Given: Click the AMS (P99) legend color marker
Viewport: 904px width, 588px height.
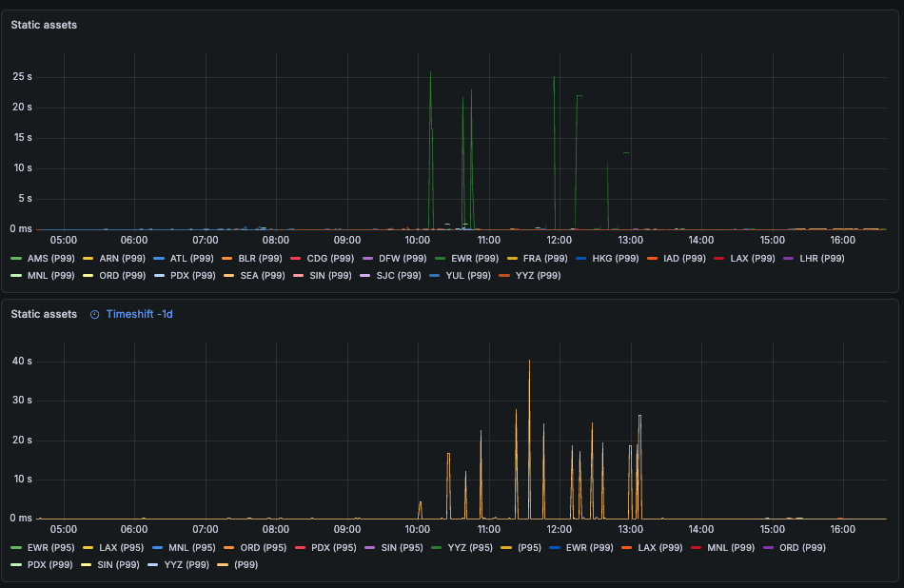Looking at the screenshot, I should (x=16, y=258).
